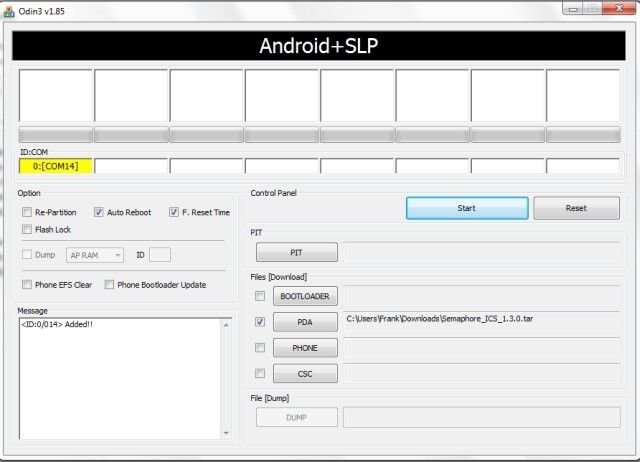This screenshot has height=462, width=640.
Task: Click the Reset button
Action: tap(576, 208)
